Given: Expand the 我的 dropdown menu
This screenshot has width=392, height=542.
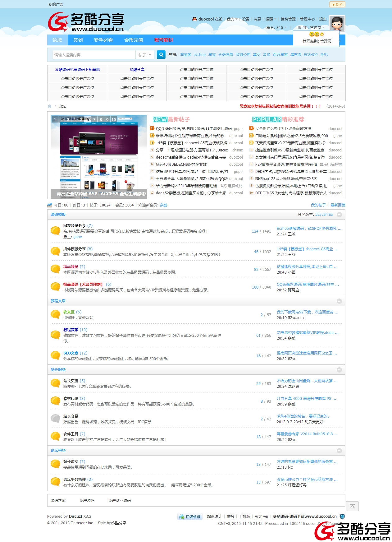Looking at the screenshot, I should tap(232, 19).
